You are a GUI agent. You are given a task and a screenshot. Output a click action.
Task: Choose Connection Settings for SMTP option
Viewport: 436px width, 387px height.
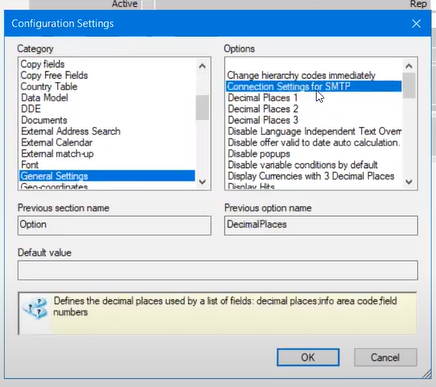pos(314,86)
